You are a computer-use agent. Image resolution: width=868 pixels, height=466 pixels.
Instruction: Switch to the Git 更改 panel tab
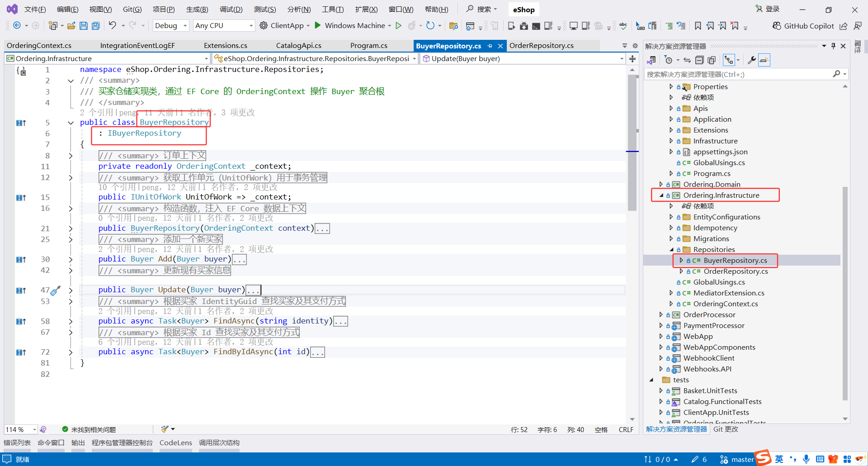coord(726,429)
